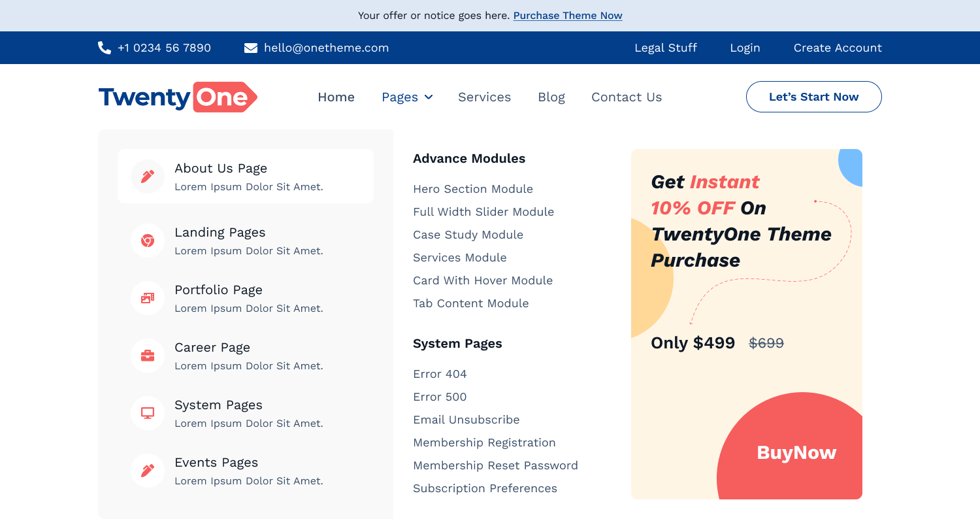Open the Contact Us menu item
Viewport: 980px width, 519px height.
point(627,97)
